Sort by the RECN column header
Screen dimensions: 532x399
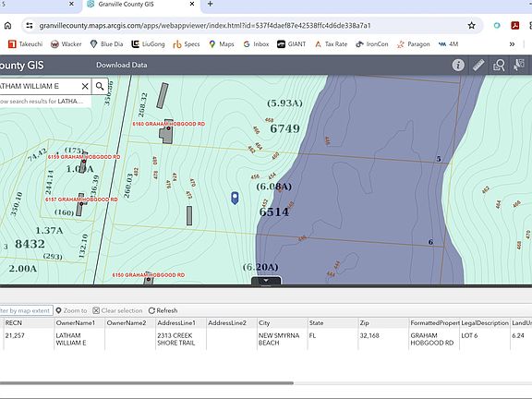pos(29,323)
